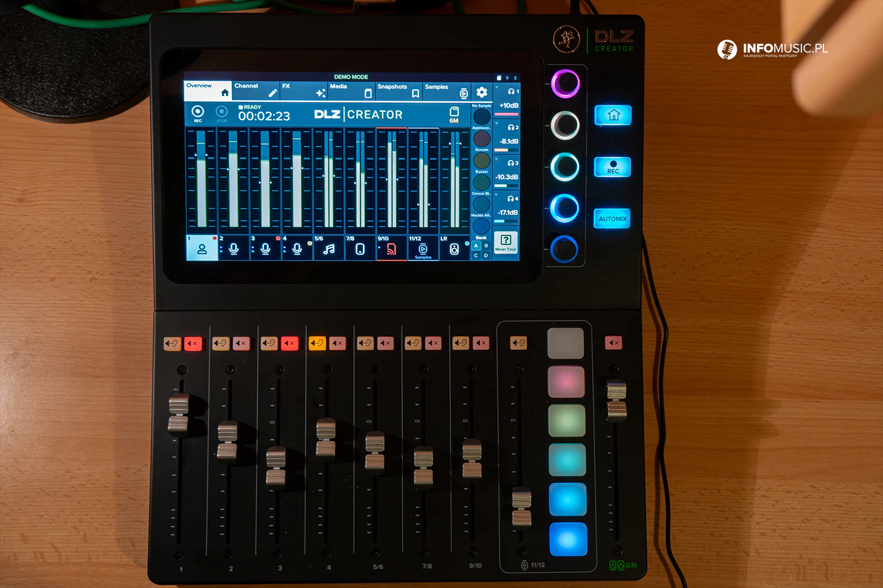Select sample bank B
This screenshot has height=588, width=883.
(x=486, y=245)
